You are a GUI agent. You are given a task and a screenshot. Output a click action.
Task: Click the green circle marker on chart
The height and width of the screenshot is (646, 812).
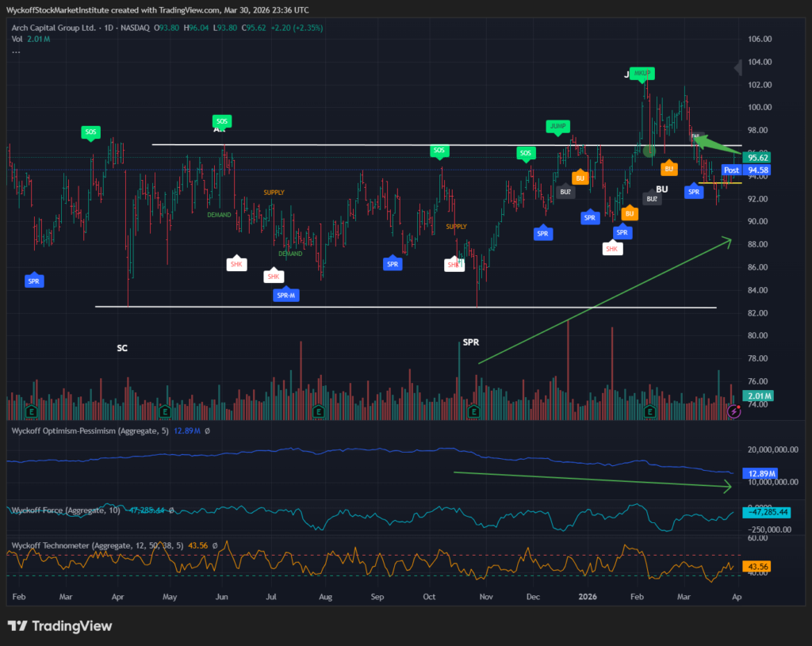(652, 151)
